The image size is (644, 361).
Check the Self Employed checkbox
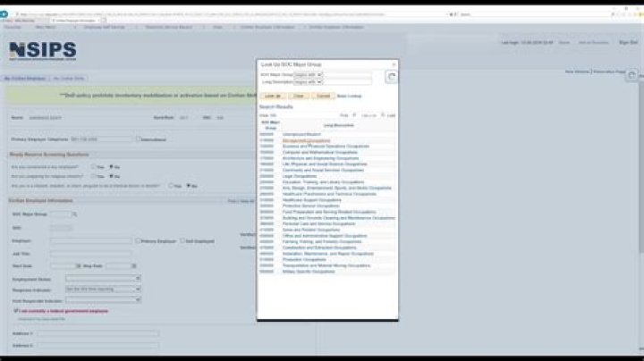181,240
